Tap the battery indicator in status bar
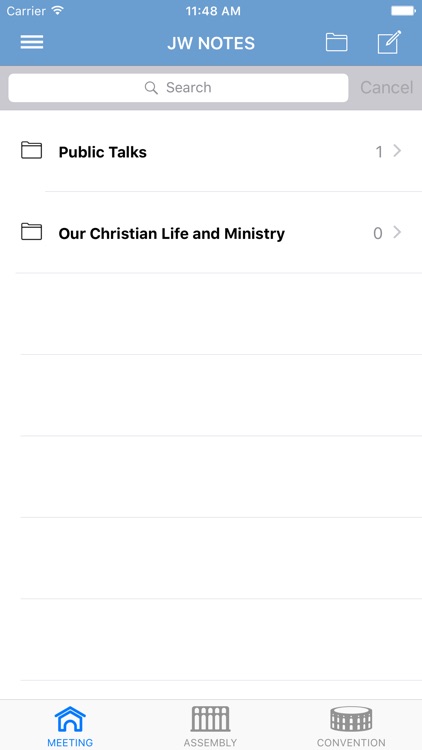422x750 pixels. (x=403, y=11)
